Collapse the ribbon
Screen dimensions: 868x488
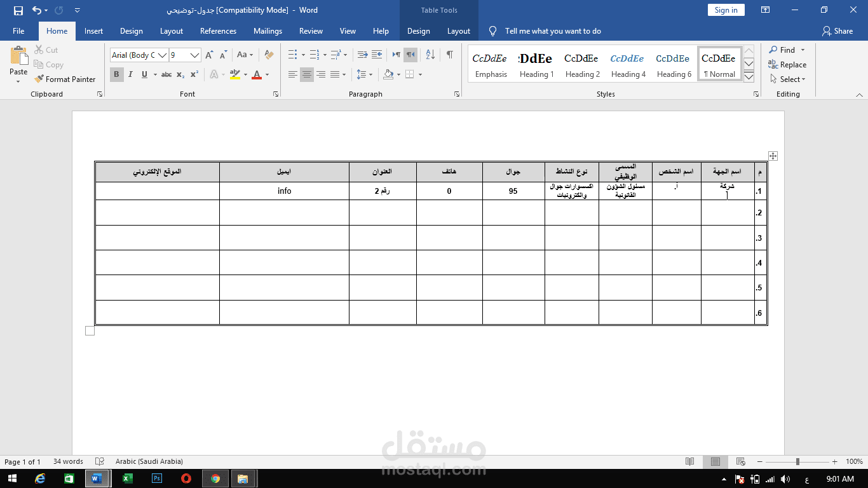point(859,95)
